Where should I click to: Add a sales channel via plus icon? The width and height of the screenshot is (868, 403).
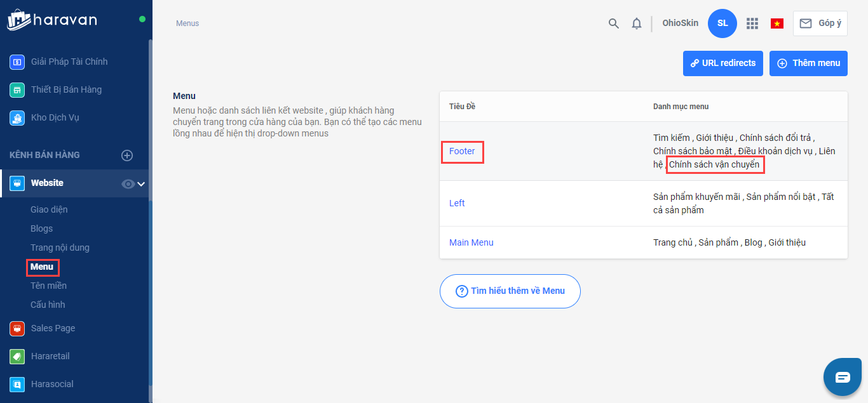click(x=127, y=155)
